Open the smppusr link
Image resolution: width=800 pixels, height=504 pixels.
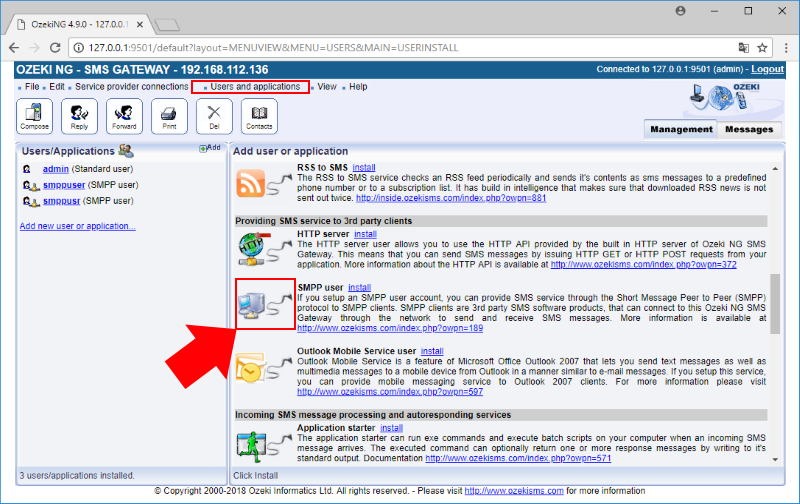(61, 200)
